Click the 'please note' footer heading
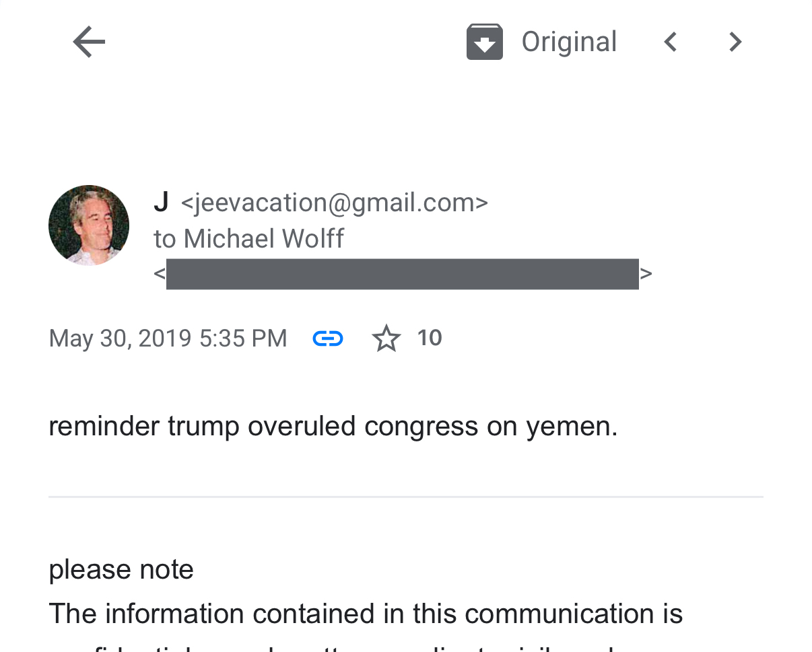812x652 pixels. click(x=121, y=570)
